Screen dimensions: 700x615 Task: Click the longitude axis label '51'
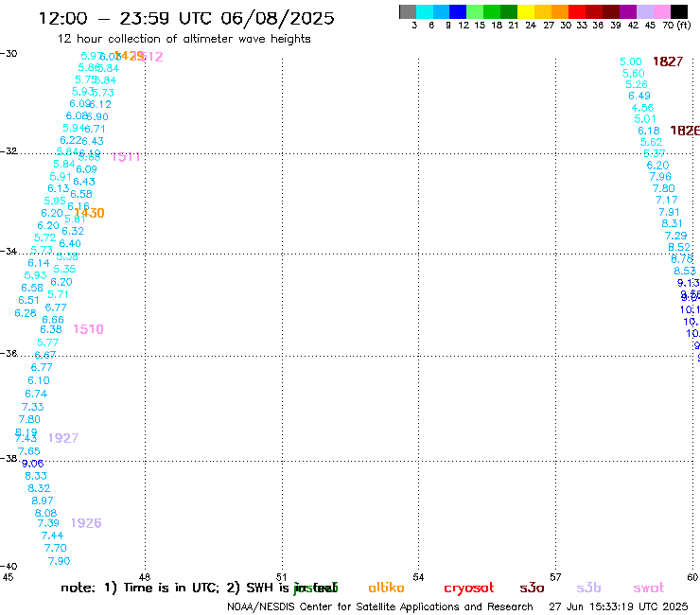pyautogui.click(x=281, y=577)
